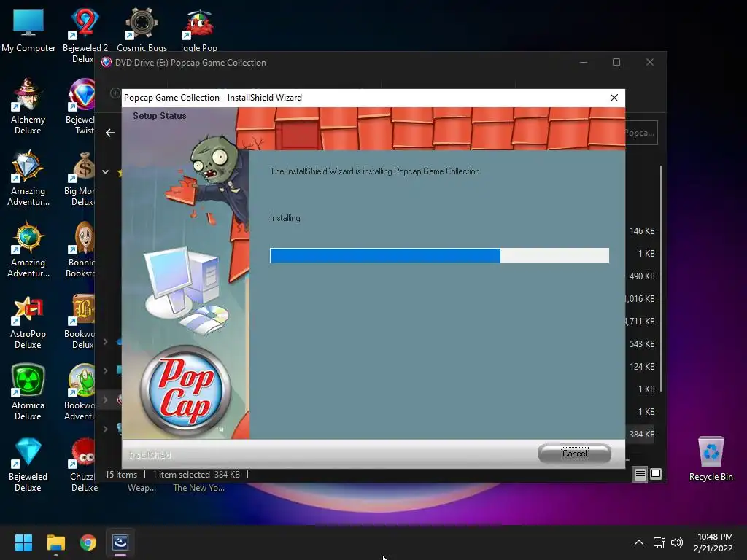Switch Explorer to details view

pyautogui.click(x=640, y=474)
